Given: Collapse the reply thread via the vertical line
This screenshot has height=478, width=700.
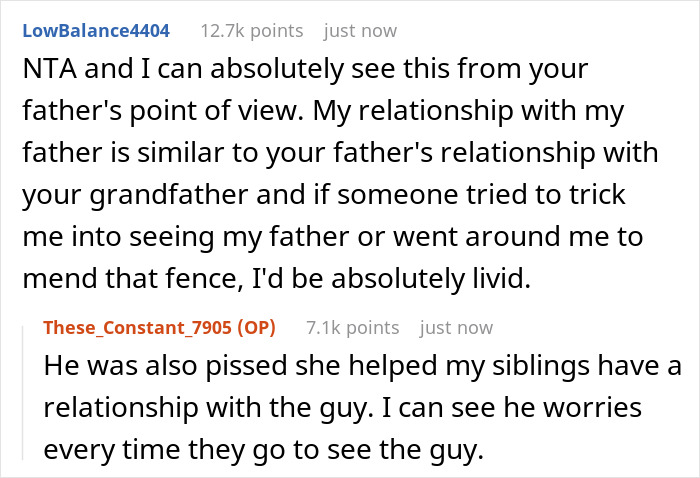Looking at the screenshot, I should tap(27, 392).
